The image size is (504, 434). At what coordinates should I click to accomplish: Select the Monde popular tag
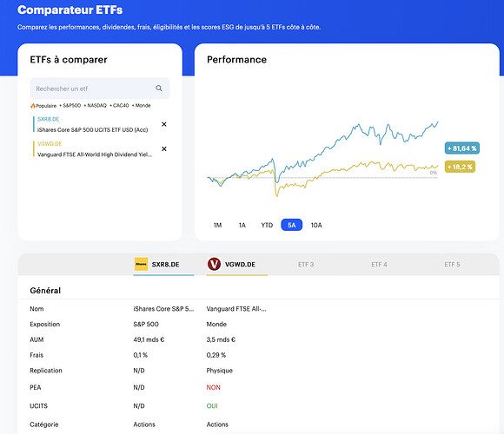(x=142, y=106)
